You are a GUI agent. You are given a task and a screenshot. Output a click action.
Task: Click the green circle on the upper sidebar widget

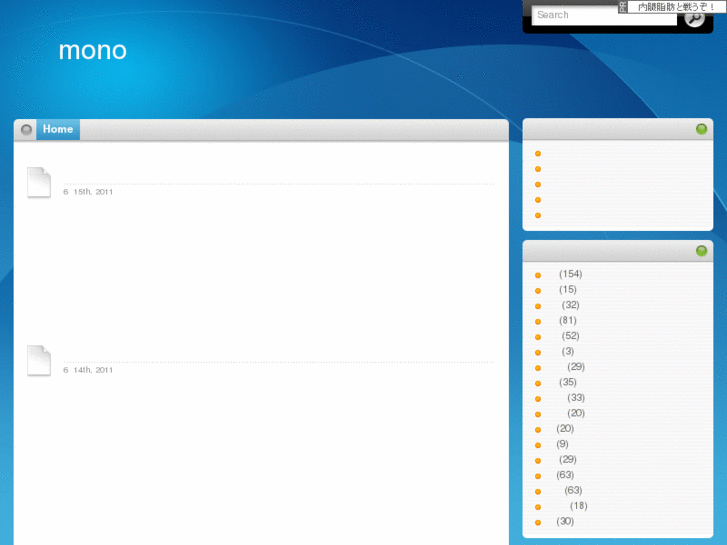(x=701, y=129)
